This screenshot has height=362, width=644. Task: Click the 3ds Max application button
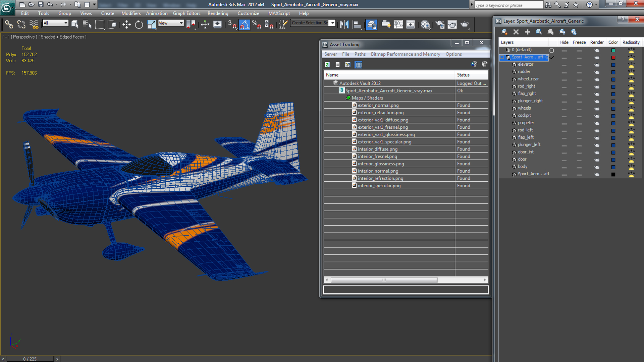coord(7,7)
